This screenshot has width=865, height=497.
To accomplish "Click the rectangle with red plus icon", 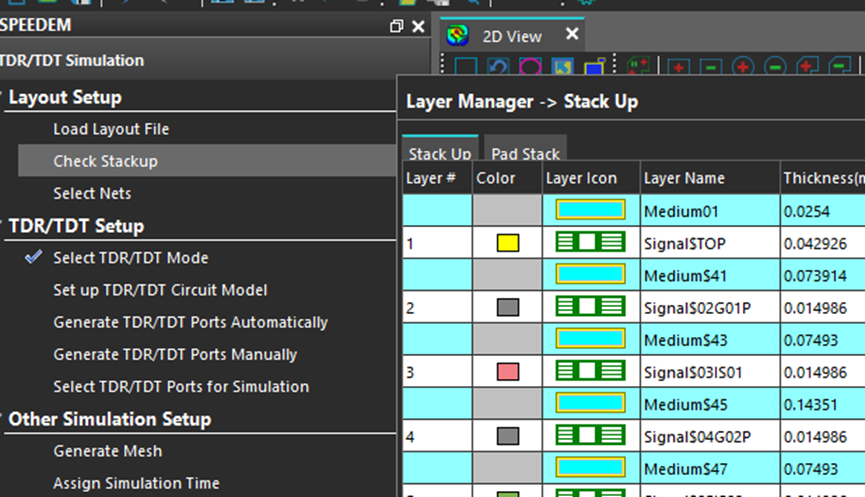I will point(679,67).
